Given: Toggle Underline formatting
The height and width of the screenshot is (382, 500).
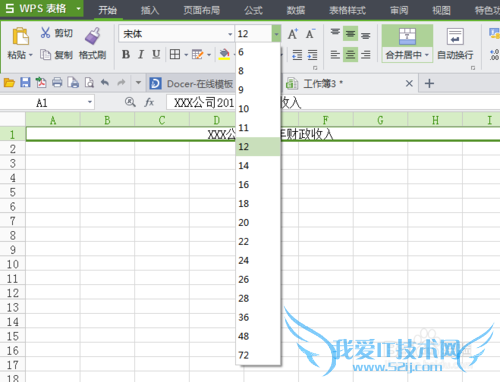Looking at the screenshot, I should [x=156, y=54].
